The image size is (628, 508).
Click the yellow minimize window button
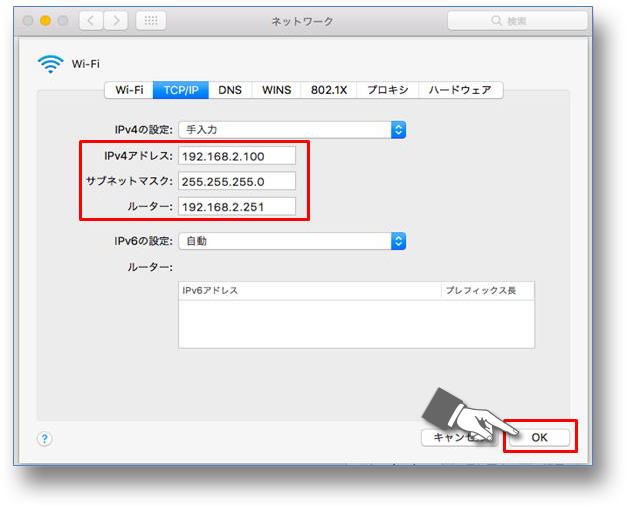45,20
